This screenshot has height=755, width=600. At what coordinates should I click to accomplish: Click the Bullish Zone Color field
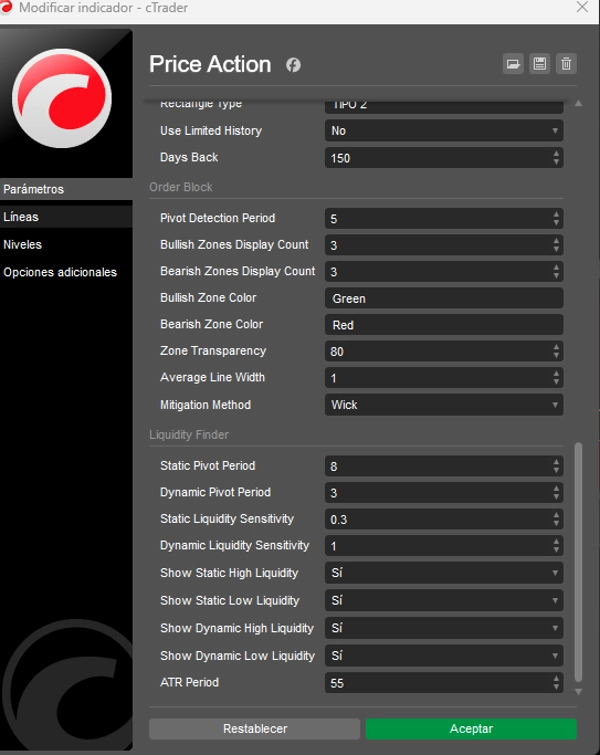(444, 298)
